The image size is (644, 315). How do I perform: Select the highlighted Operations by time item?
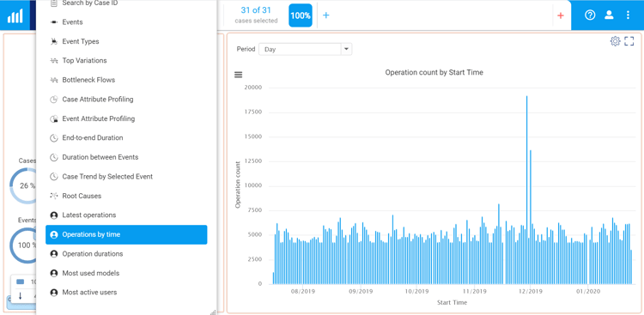[126, 234]
